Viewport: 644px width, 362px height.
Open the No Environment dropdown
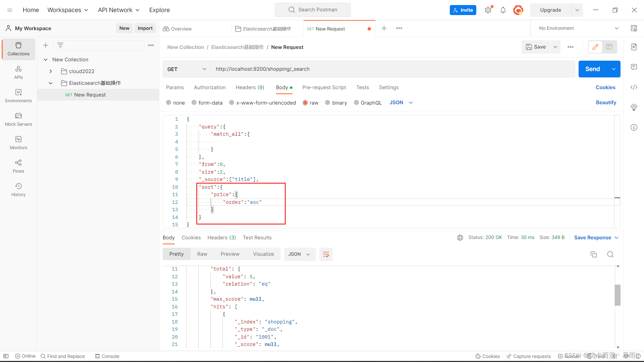pos(579,28)
